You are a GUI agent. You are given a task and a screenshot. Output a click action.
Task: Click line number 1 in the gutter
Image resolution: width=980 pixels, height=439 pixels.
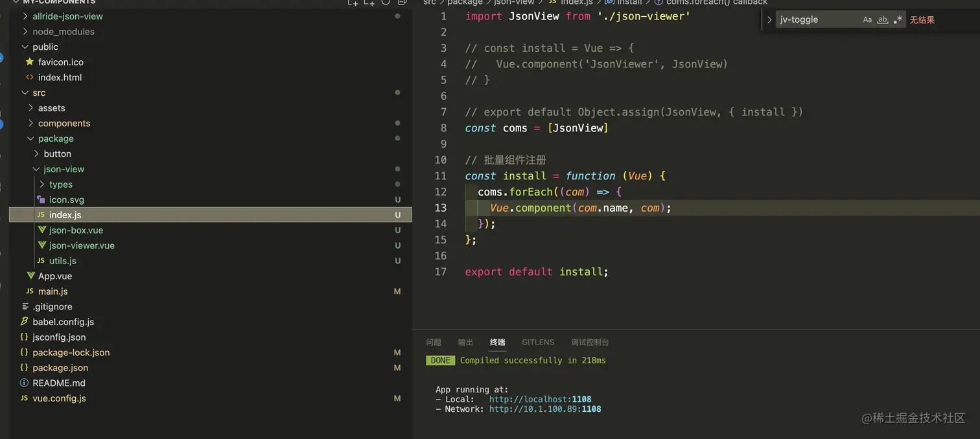tap(444, 16)
